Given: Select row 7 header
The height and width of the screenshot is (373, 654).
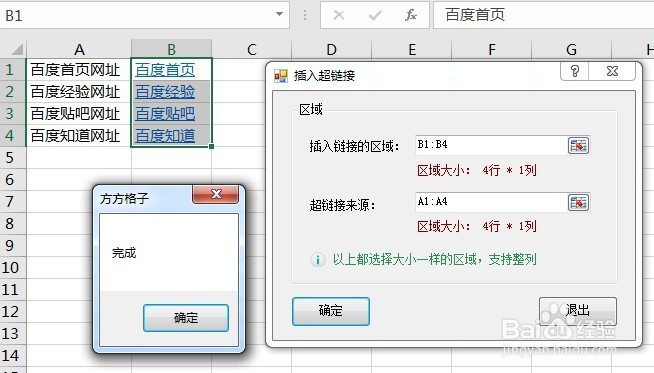Looking at the screenshot, I should coord(13,202).
